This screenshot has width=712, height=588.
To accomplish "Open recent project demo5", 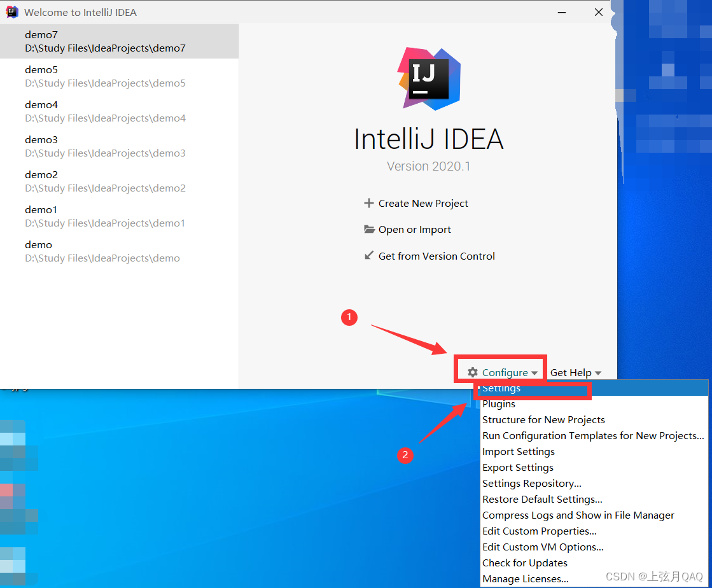I will click(119, 76).
